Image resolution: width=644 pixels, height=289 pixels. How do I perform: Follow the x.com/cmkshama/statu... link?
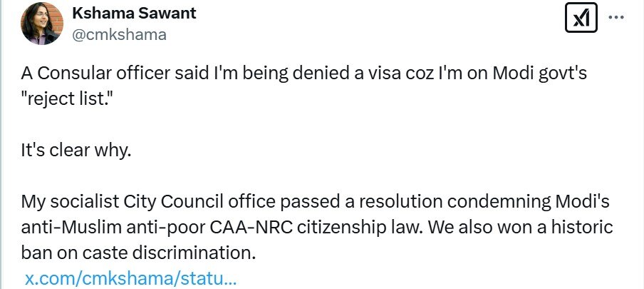click(130, 277)
